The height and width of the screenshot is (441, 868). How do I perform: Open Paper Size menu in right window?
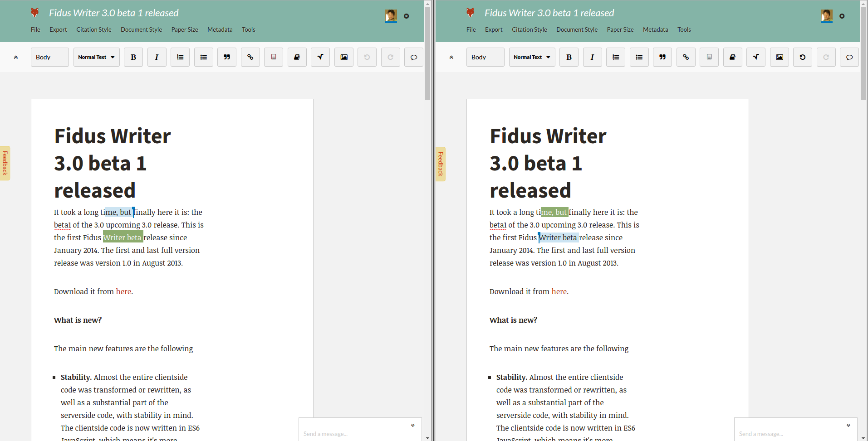(x=620, y=29)
